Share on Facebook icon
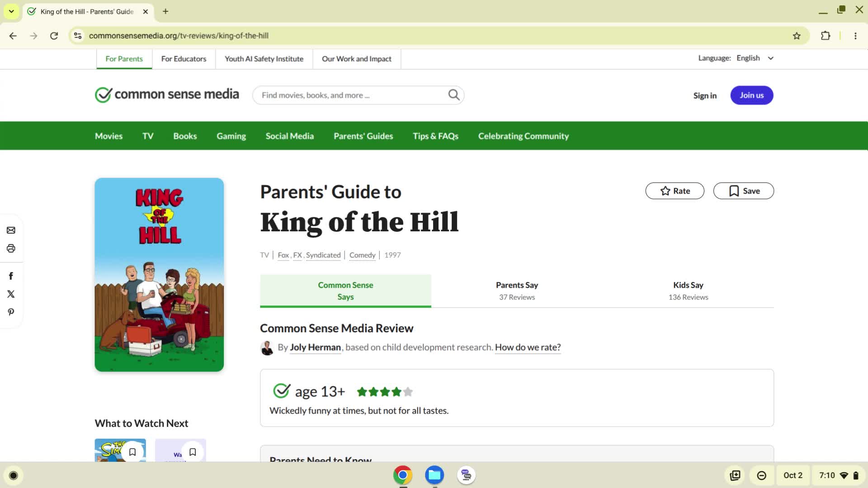The image size is (868, 488). [11, 276]
